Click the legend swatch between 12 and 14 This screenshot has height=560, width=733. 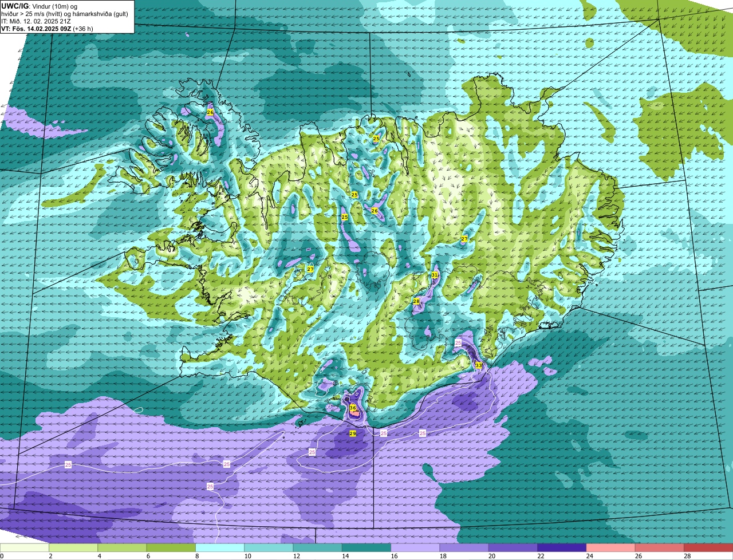tap(317, 547)
